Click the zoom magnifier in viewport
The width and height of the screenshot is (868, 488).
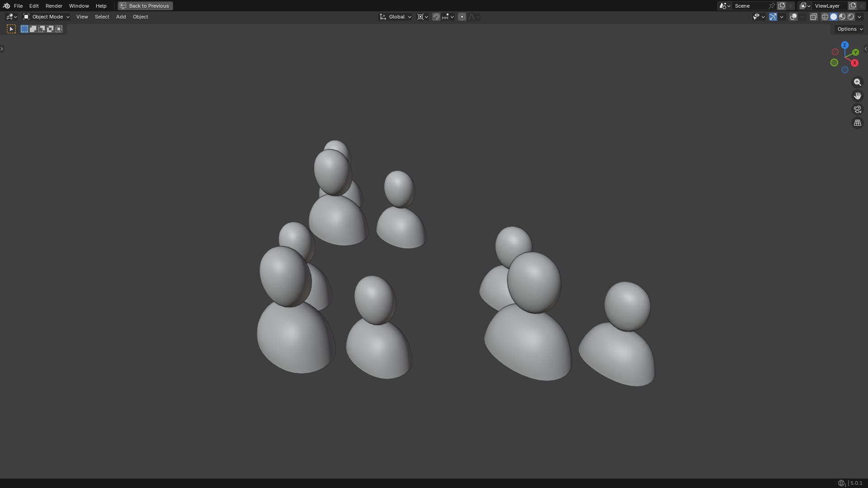click(x=858, y=82)
